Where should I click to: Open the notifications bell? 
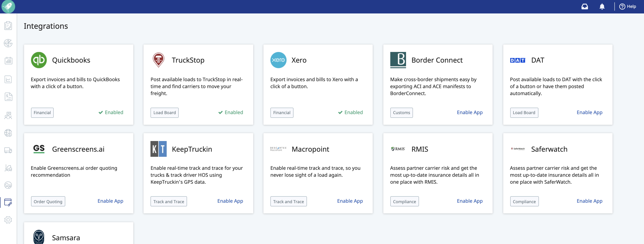pyautogui.click(x=602, y=6)
